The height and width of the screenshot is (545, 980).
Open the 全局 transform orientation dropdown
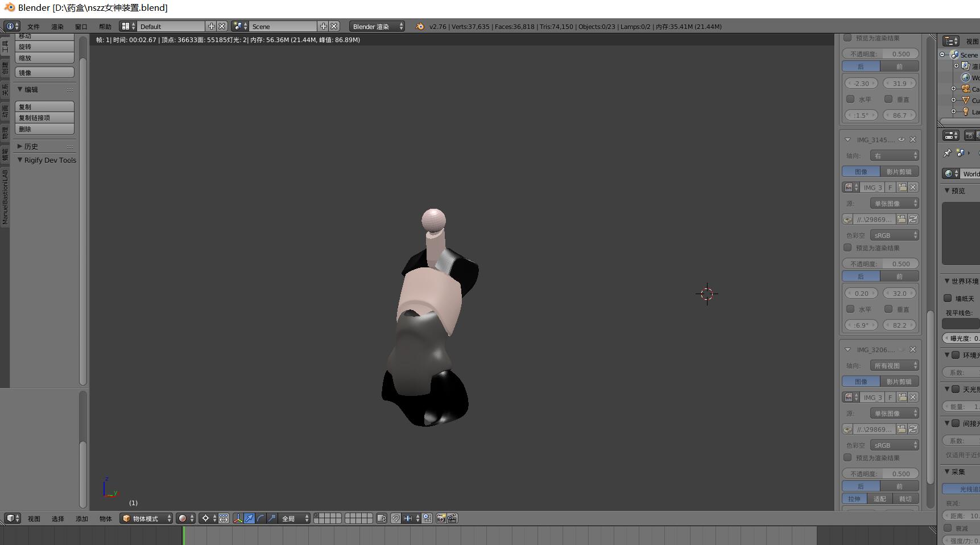click(295, 518)
